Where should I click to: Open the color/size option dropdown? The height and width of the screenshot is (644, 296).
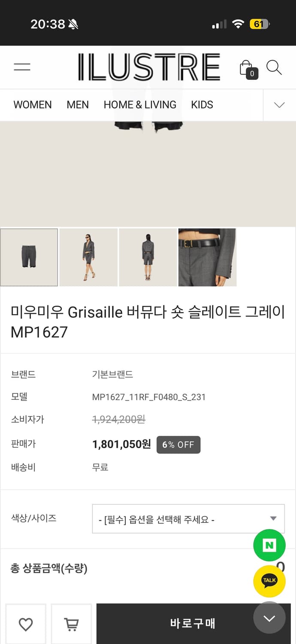[x=187, y=519]
